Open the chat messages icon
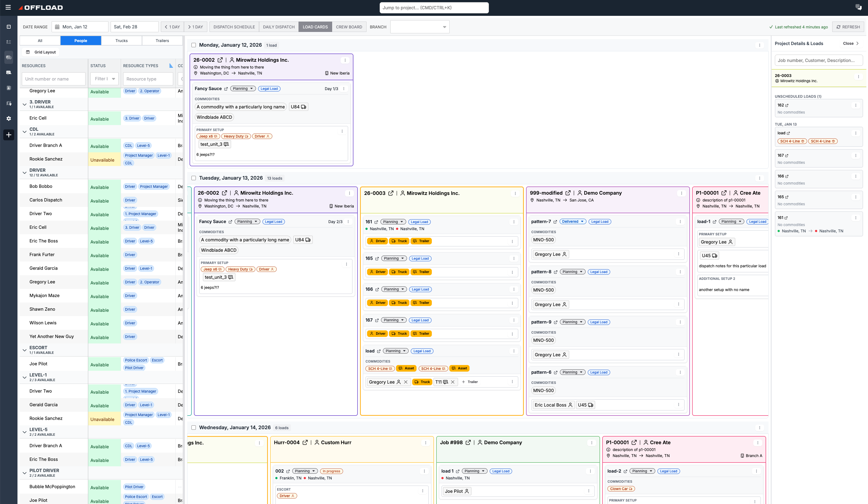Viewport: 868px width, 504px height. (858, 7)
